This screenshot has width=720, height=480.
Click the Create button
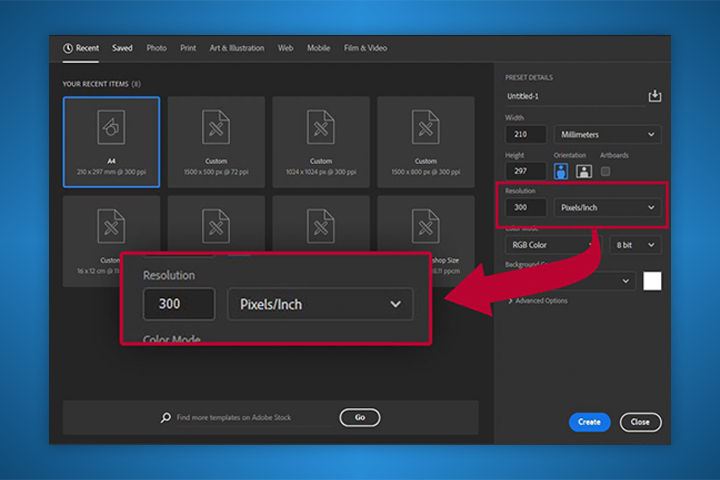[x=589, y=422]
